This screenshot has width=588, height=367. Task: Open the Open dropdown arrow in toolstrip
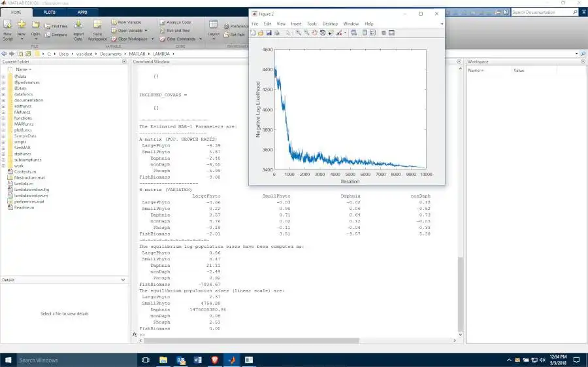(36, 39)
